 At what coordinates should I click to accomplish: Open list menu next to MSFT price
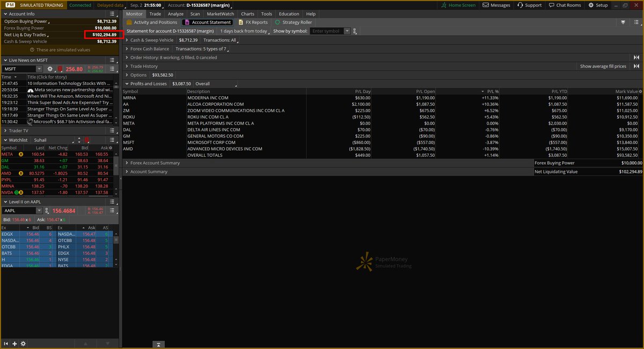112,69
